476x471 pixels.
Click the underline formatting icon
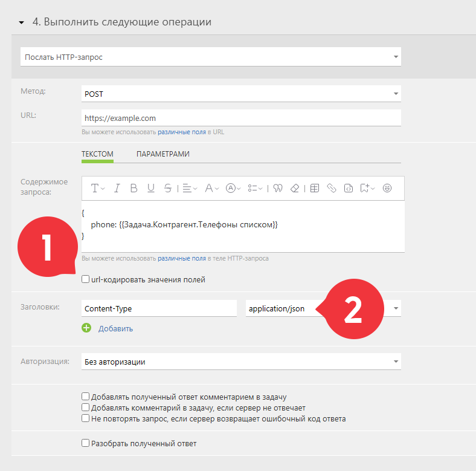(x=151, y=188)
